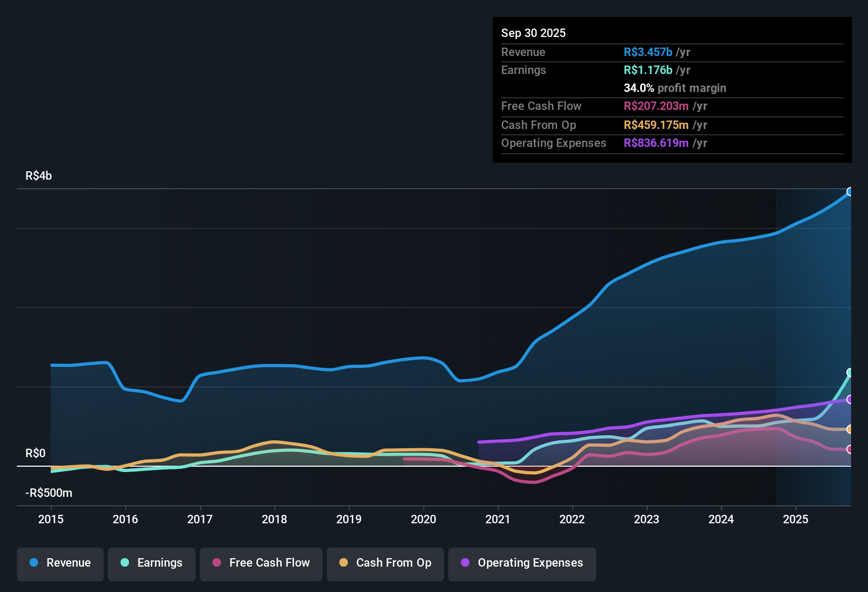Image resolution: width=868 pixels, height=592 pixels.
Task: Expand the Free Cash Flow legend entry
Action: tap(261, 563)
